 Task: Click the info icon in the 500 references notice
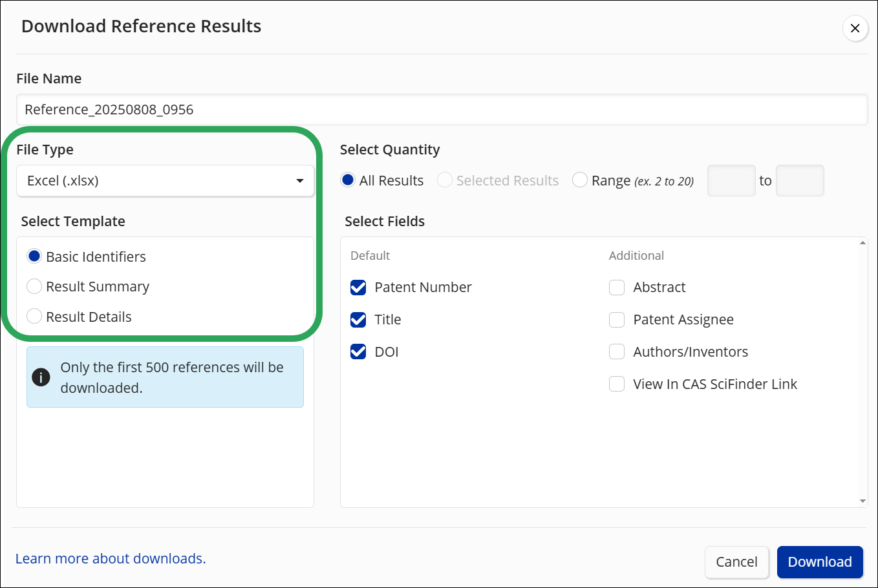pos(41,377)
